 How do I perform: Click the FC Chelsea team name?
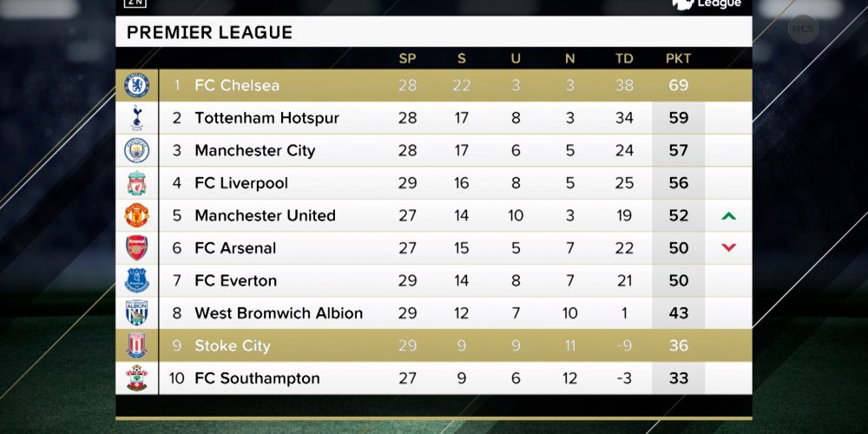point(237,85)
